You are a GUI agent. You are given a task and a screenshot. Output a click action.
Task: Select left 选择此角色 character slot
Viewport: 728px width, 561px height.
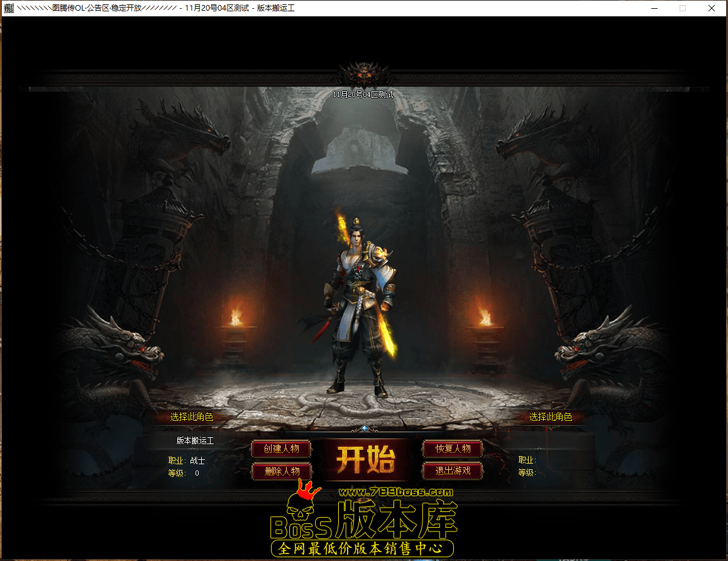[192, 417]
